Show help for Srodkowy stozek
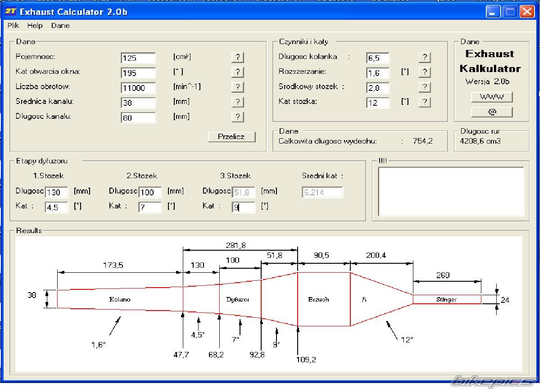 pyautogui.click(x=424, y=87)
